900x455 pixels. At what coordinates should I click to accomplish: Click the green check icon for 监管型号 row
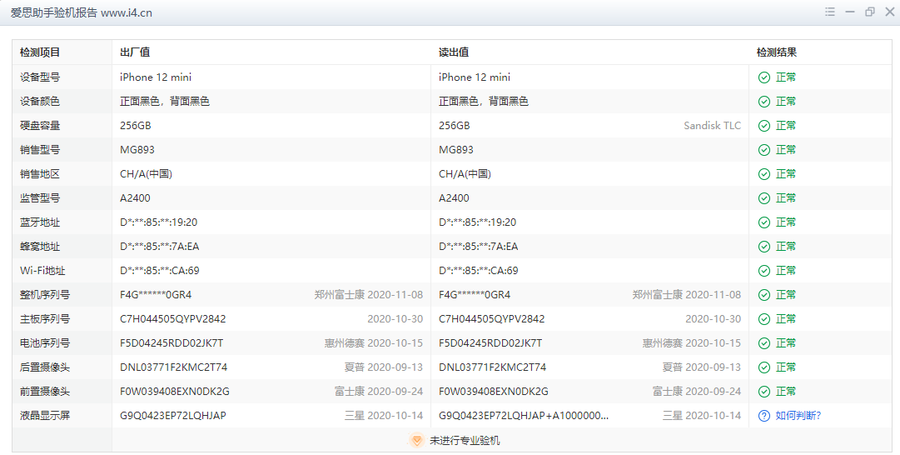[x=764, y=198]
